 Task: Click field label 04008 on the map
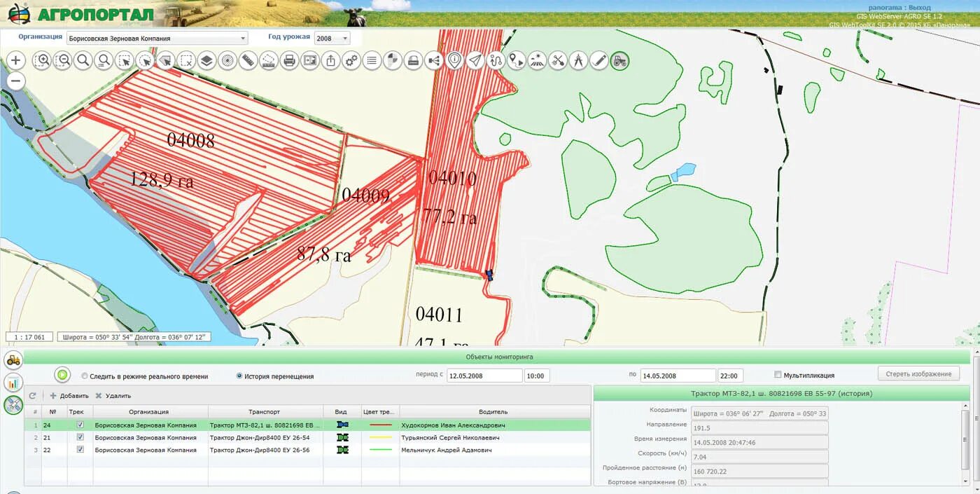pyautogui.click(x=190, y=139)
